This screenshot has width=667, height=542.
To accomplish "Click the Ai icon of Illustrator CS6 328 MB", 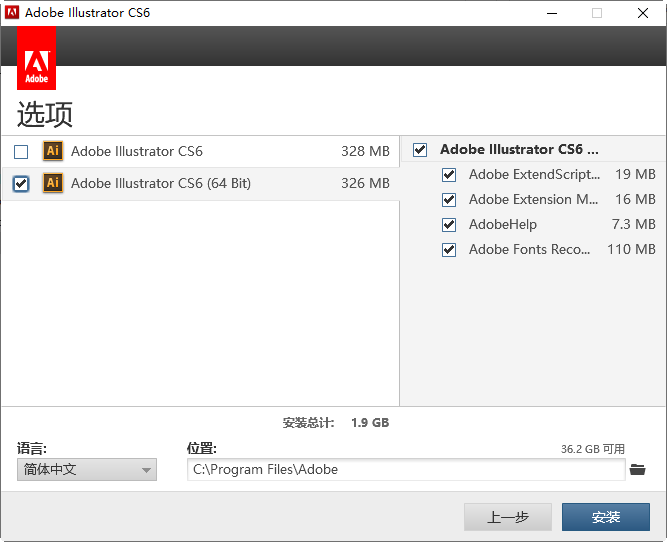I will [x=53, y=151].
